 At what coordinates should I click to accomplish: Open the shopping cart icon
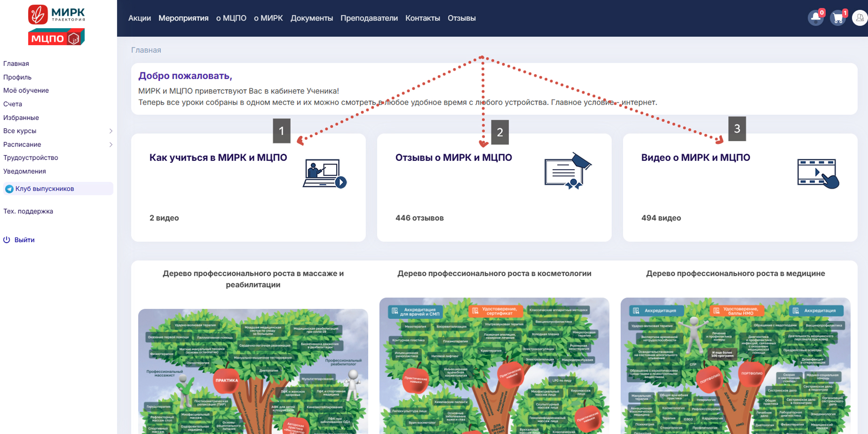tap(838, 18)
